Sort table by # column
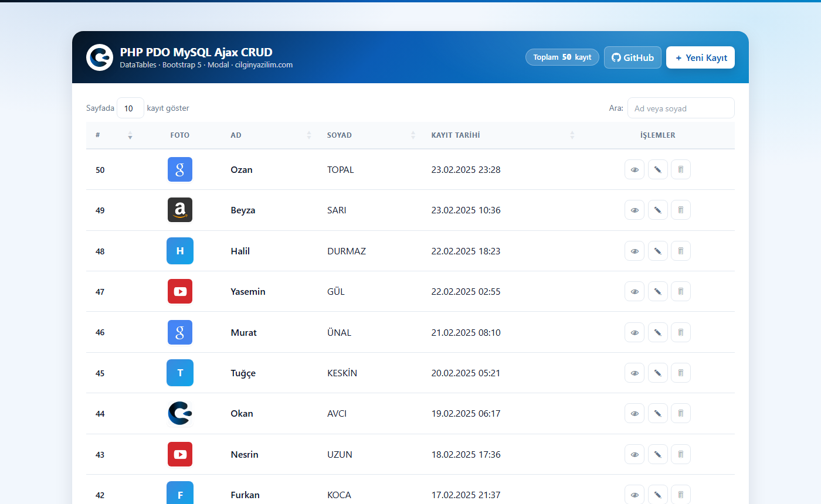 coord(114,135)
